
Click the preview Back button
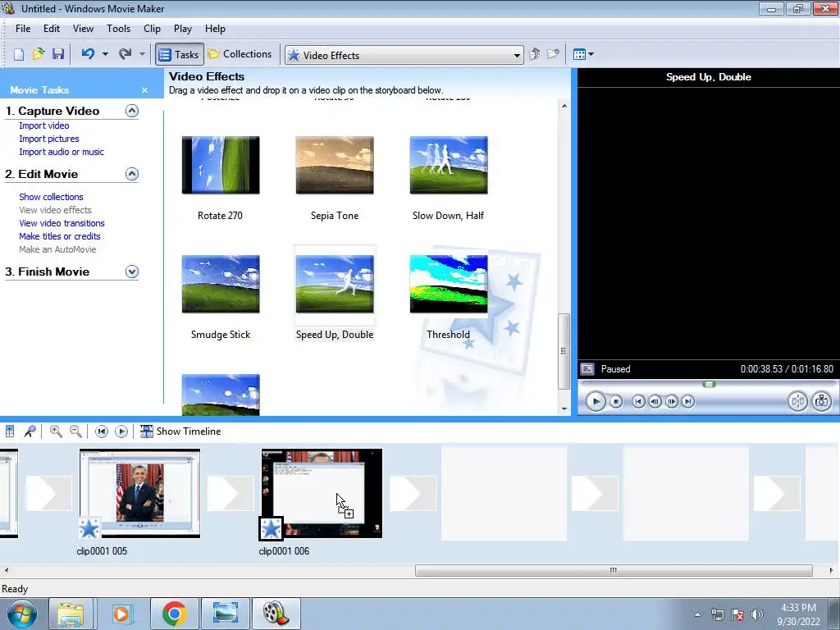click(638, 401)
